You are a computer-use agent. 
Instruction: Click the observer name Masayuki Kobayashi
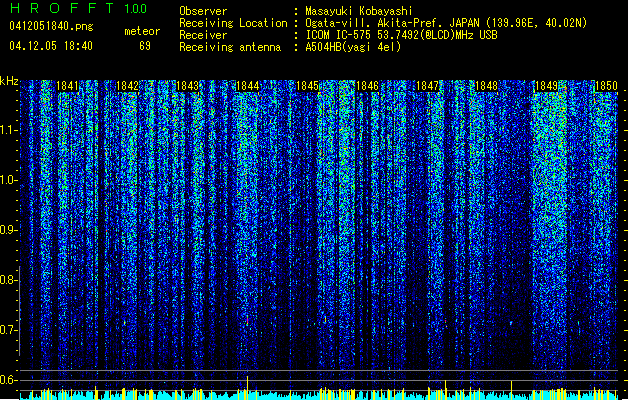tap(359, 11)
